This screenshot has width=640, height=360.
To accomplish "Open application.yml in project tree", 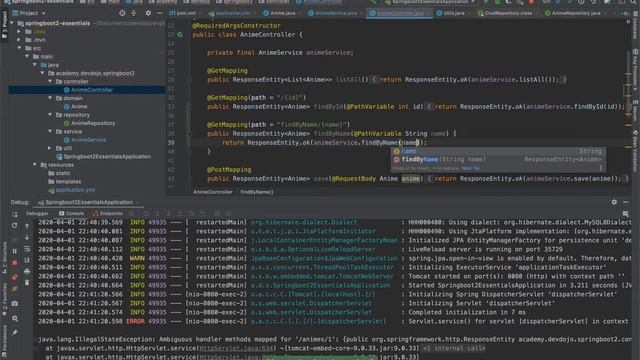I will pyautogui.click(x=72, y=190).
